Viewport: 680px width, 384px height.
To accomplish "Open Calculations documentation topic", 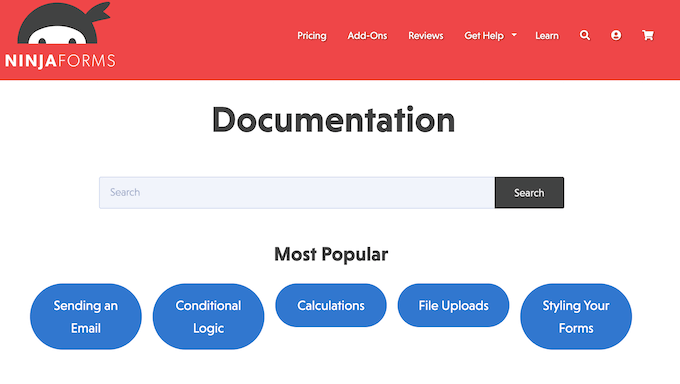I will point(331,305).
